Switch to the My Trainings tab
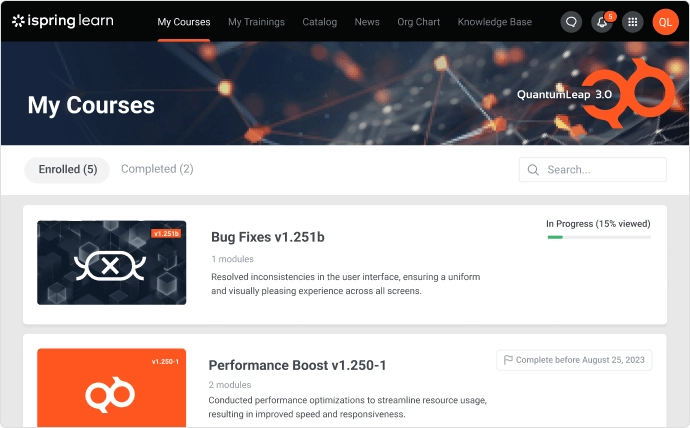Viewport: 690px width, 428px height. click(x=256, y=21)
